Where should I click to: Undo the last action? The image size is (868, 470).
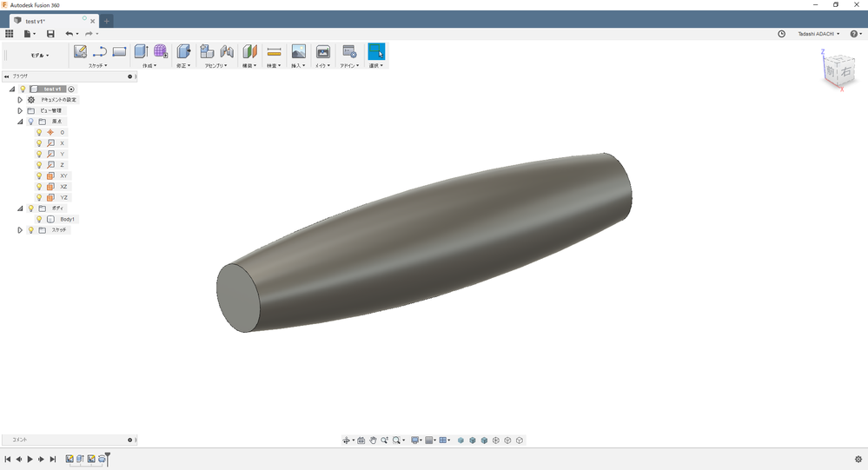point(70,34)
